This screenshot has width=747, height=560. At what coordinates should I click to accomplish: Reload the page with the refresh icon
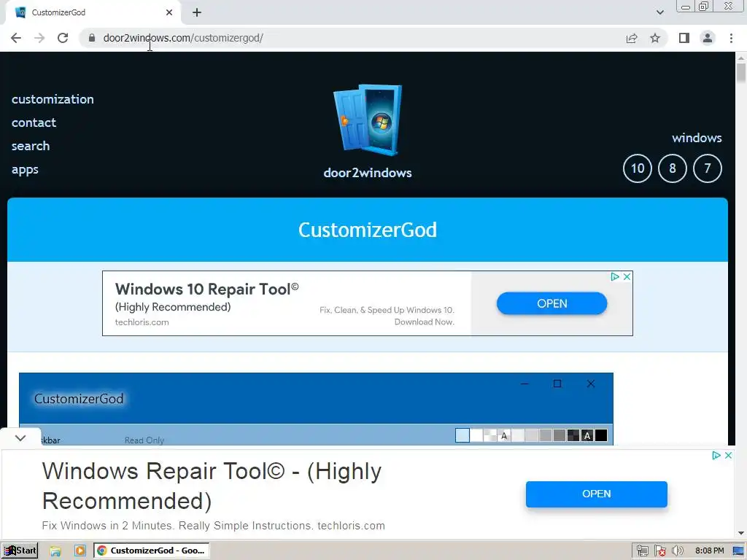click(x=63, y=38)
